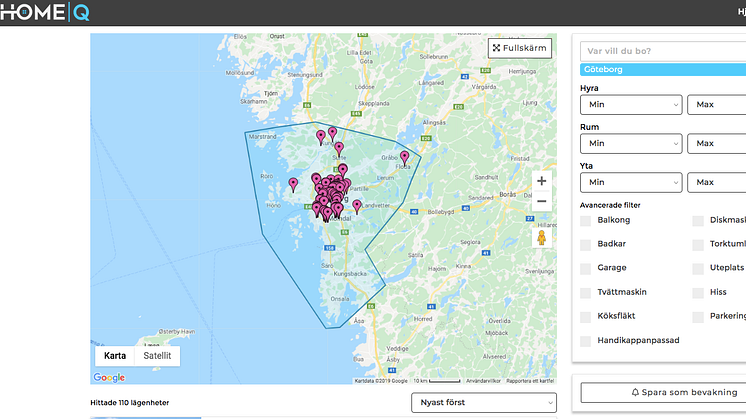
Task: Open the Rum Max dropdown
Action: coord(717,144)
